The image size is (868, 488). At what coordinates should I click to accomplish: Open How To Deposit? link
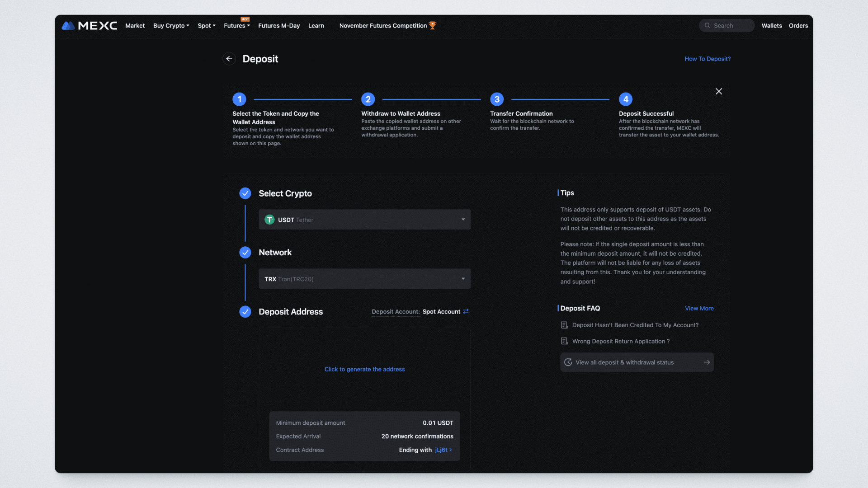(707, 59)
